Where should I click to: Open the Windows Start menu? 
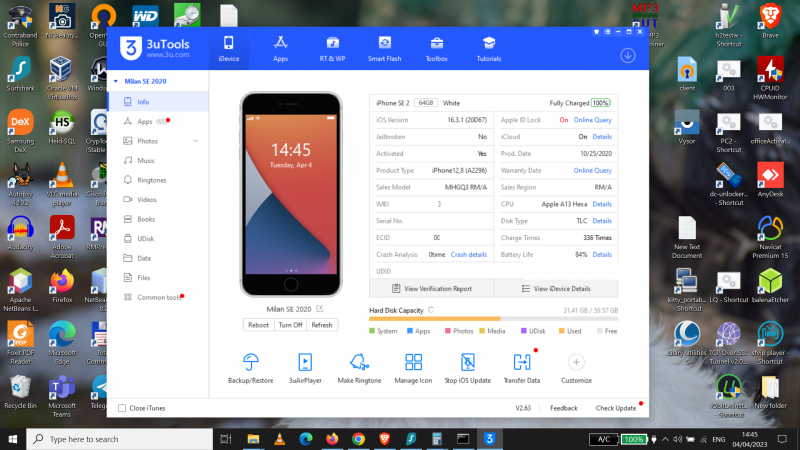[13, 439]
